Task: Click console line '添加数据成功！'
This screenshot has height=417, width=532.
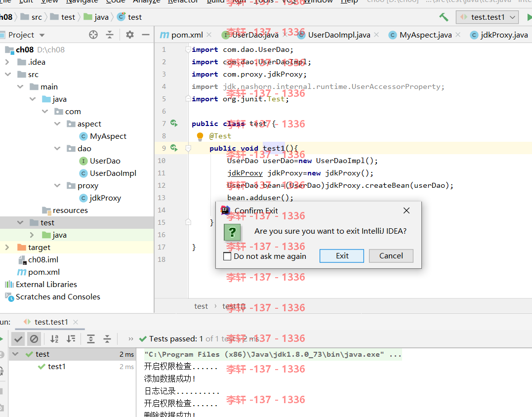Action: coord(169,378)
